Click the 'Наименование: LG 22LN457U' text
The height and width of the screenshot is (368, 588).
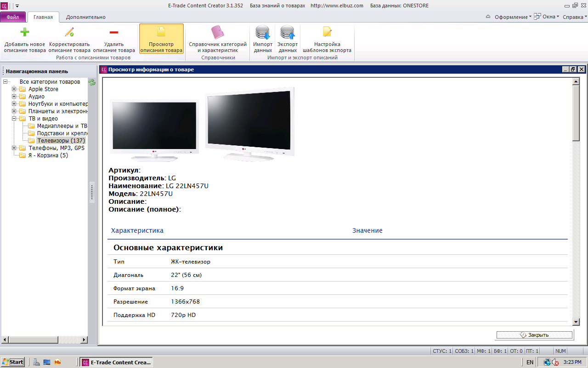click(x=158, y=186)
